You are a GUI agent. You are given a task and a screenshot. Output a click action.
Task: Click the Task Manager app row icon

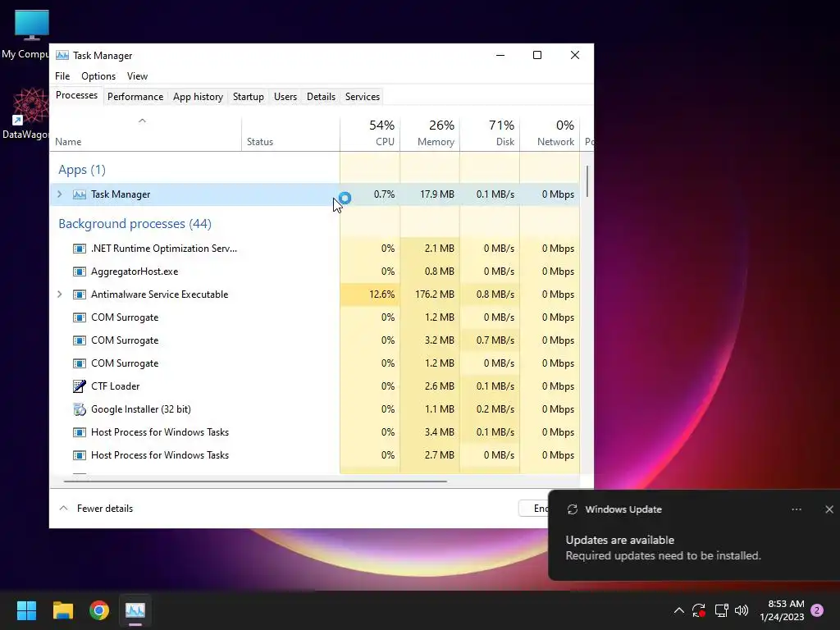click(x=80, y=194)
